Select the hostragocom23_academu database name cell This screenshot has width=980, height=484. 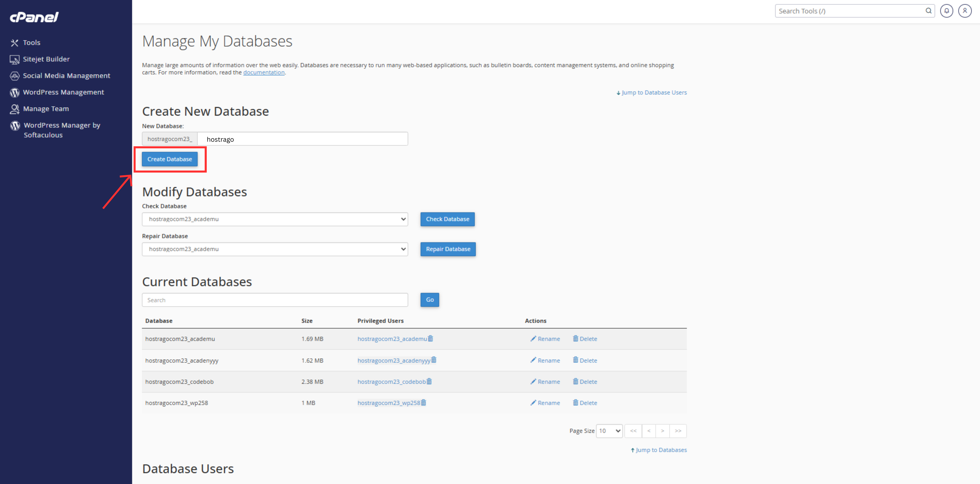coord(180,339)
